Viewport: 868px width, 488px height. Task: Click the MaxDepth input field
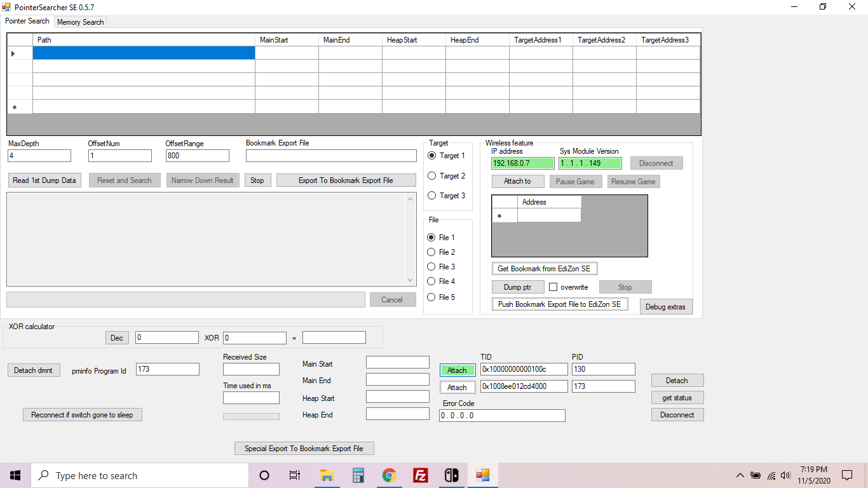pyautogui.click(x=39, y=156)
